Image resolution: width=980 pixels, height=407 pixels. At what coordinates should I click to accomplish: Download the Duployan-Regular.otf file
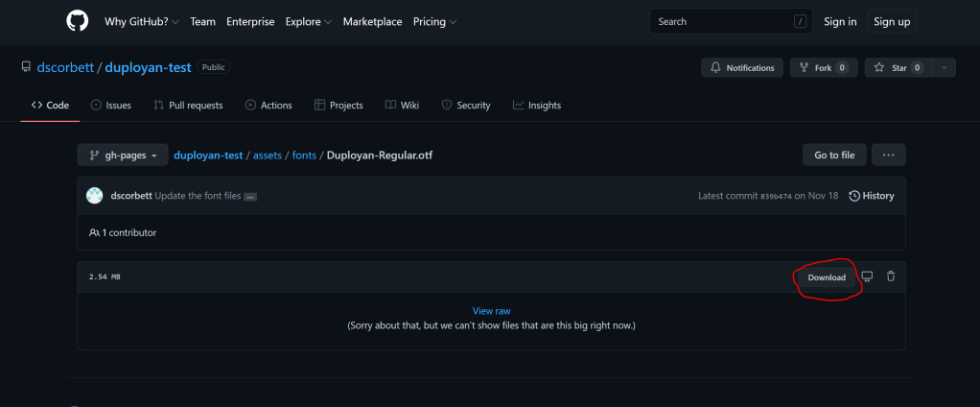point(827,277)
